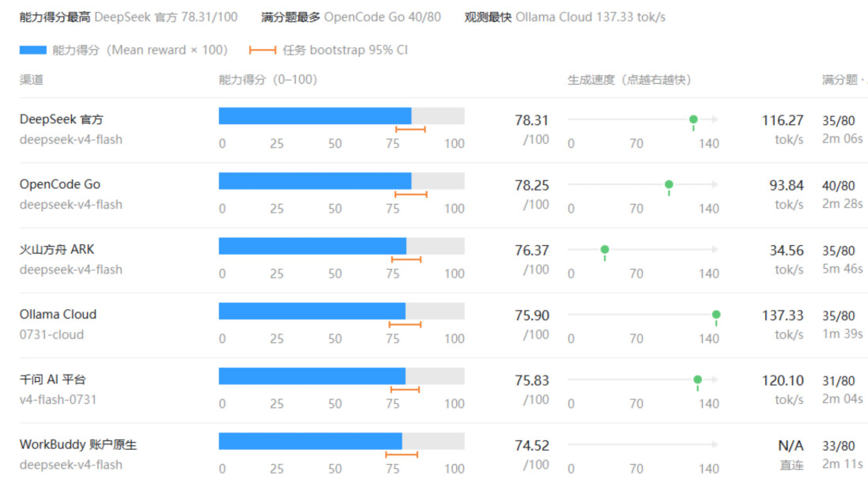Click the 0731-cloud model label
This screenshot has height=487, width=868.
tap(51, 335)
